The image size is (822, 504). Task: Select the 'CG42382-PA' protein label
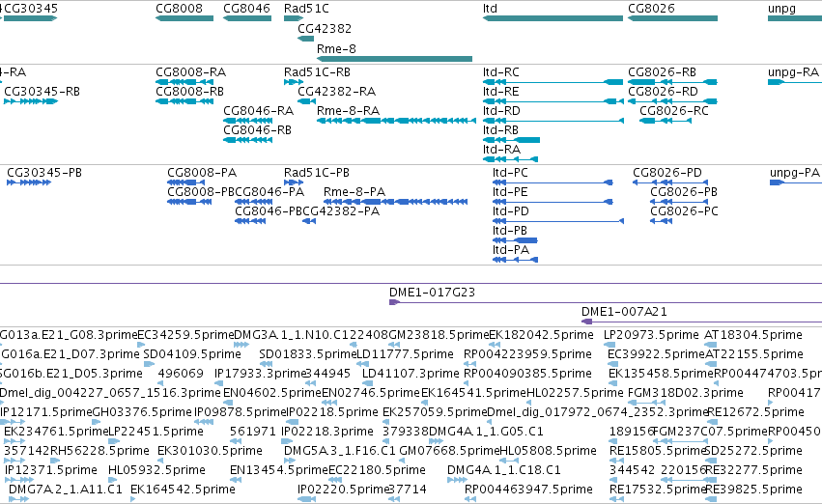point(341,211)
